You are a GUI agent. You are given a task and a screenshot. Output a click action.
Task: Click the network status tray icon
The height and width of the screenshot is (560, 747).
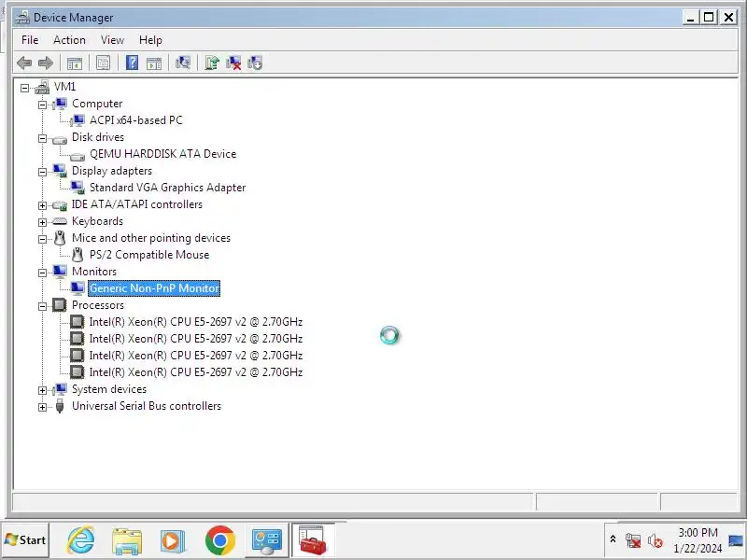click(633, 540)
